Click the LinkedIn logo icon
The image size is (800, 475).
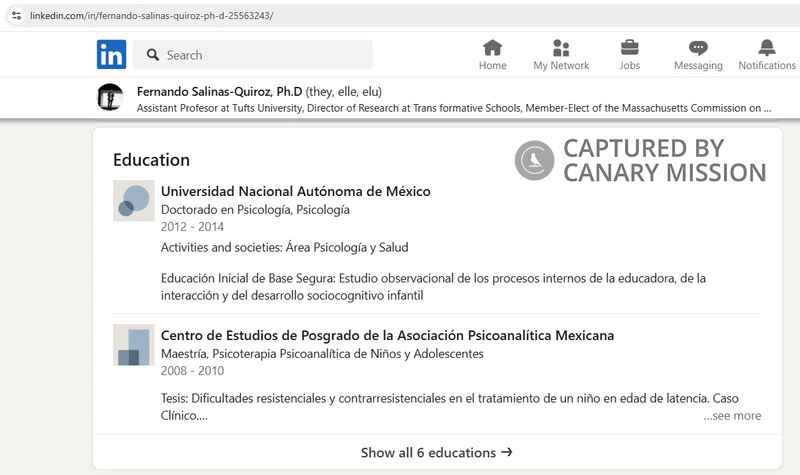111,54
